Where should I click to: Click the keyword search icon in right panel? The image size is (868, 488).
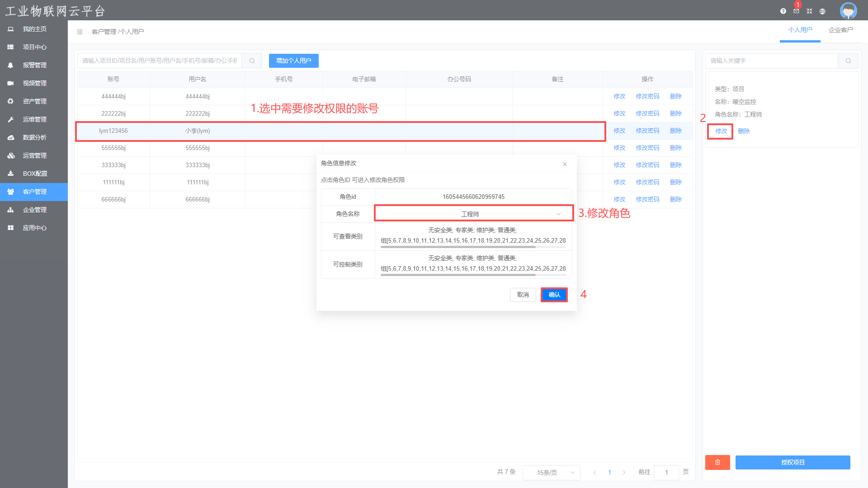tap(848, 61)
